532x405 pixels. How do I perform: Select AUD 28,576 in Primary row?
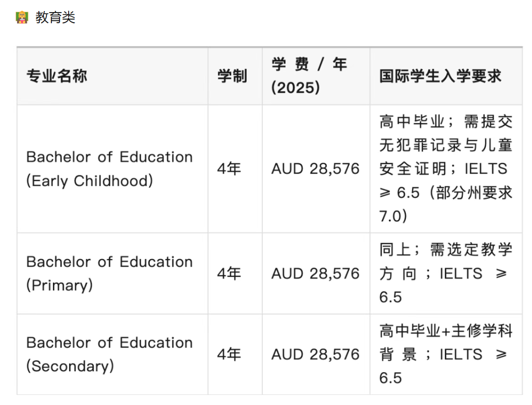point(315,274)
